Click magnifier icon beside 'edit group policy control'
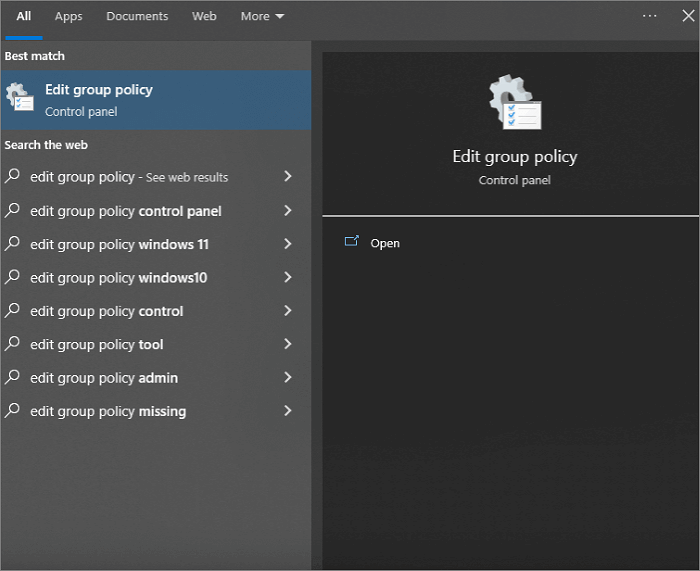Viewport: 700px width, 571px height. coord(12,310)
